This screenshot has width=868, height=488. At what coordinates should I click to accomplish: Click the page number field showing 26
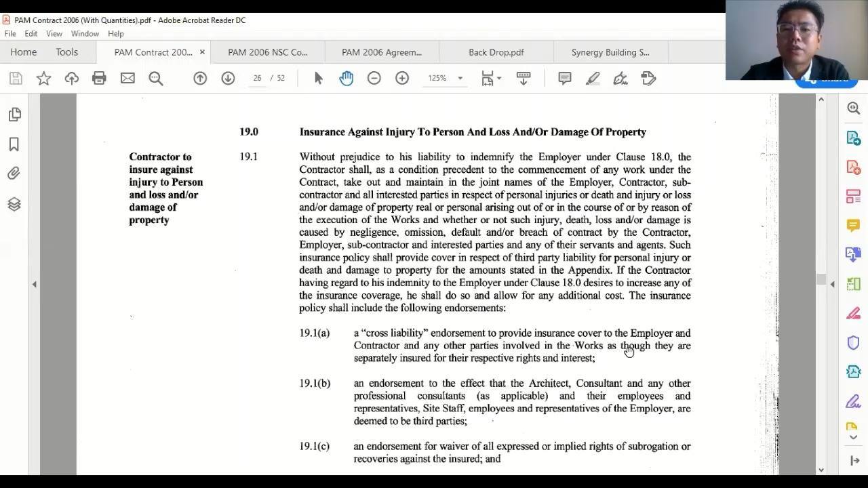click(257, 79)
